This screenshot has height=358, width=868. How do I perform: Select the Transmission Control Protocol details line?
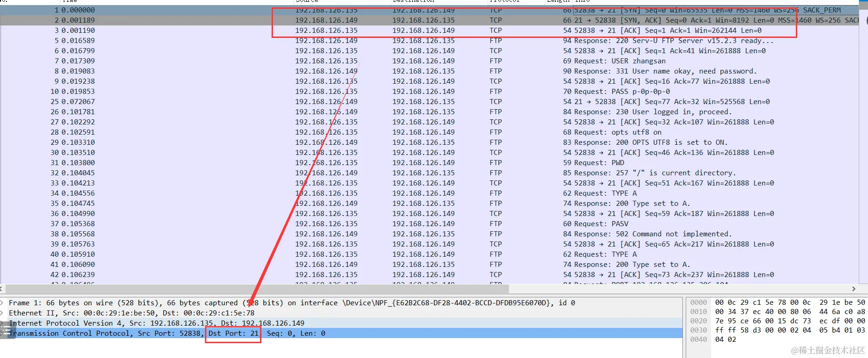click(x=341, y=333)
